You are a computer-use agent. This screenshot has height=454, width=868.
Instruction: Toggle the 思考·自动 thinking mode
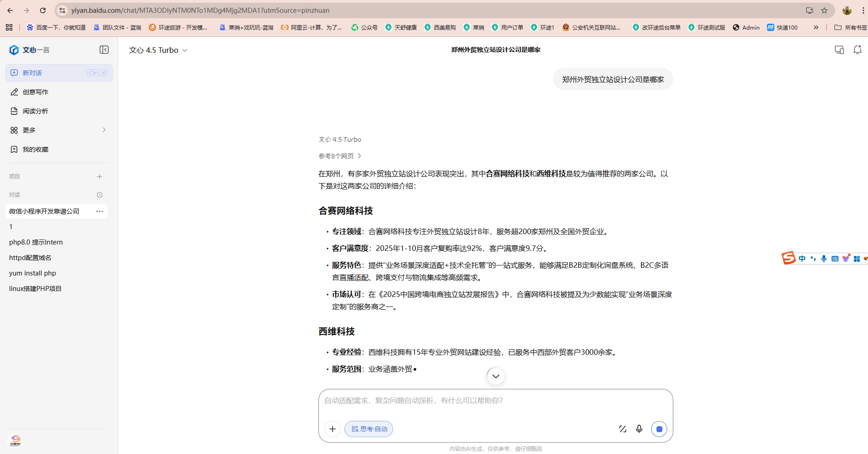click(x=368, y=428)
